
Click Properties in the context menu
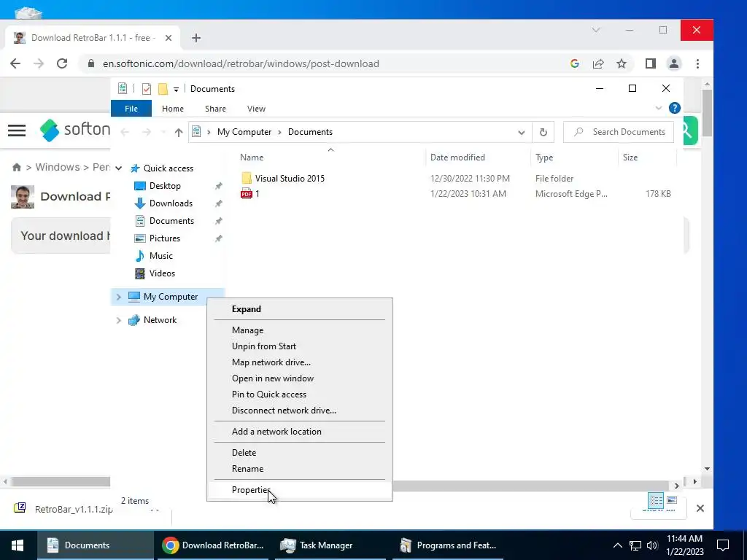300,490
